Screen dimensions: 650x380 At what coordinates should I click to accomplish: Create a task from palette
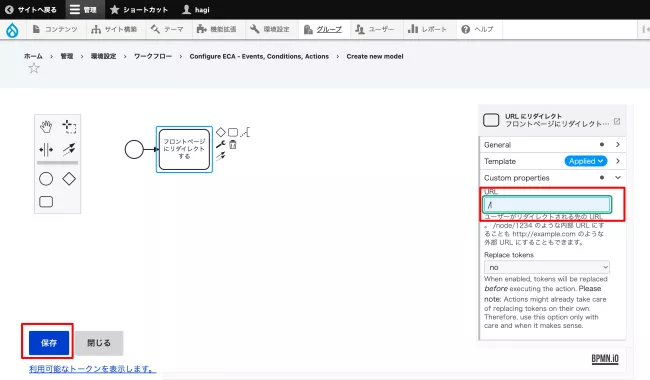[46, 202]
